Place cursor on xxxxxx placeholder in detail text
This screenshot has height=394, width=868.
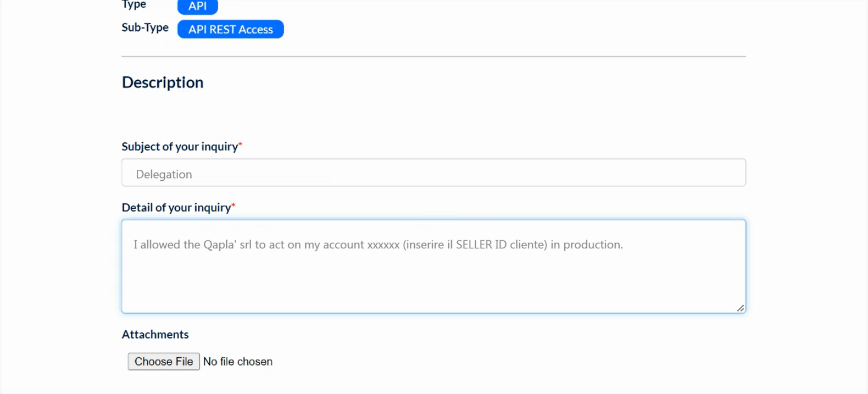tap(383, 245)
